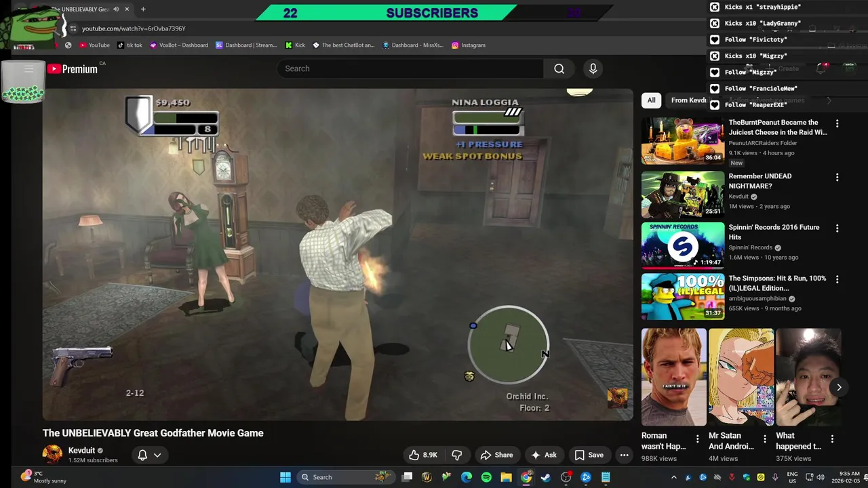Open Remember UNDEAD NIGHTMARE? thumbnail

click(683, 195)
